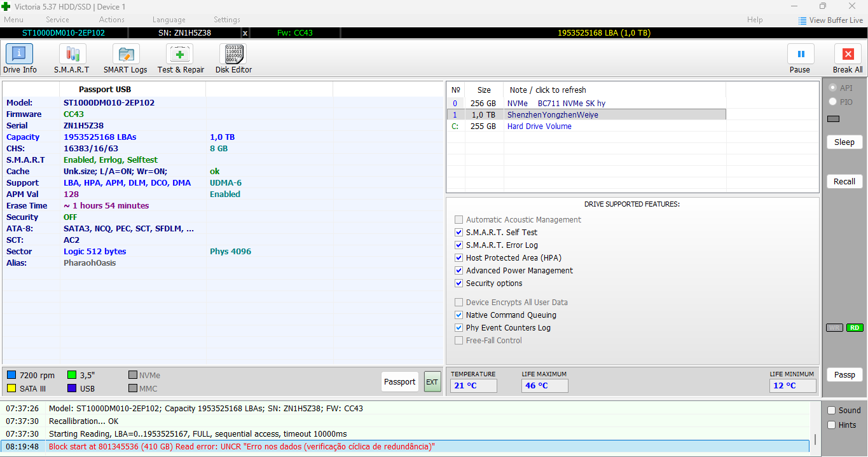Click the green cross Victoria app icon
Viewport: 868px width, 457px height.
click(x=6, y=6)
